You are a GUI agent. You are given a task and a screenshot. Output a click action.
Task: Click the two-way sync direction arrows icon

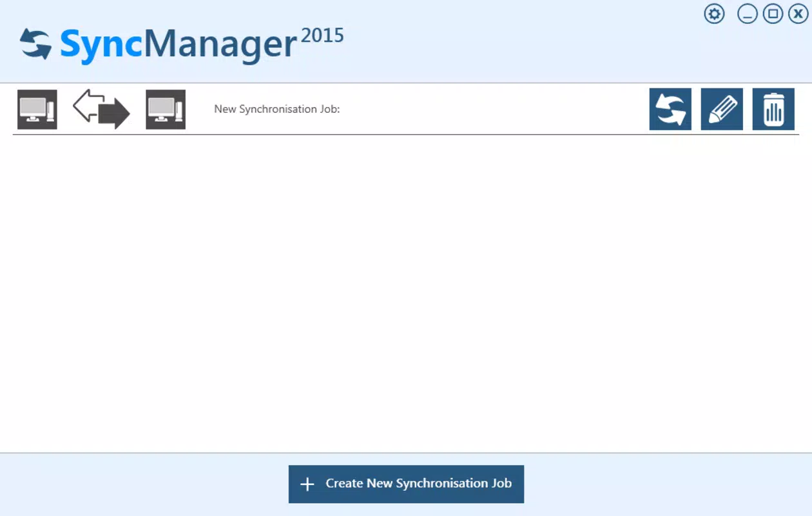tap(101, 109)
